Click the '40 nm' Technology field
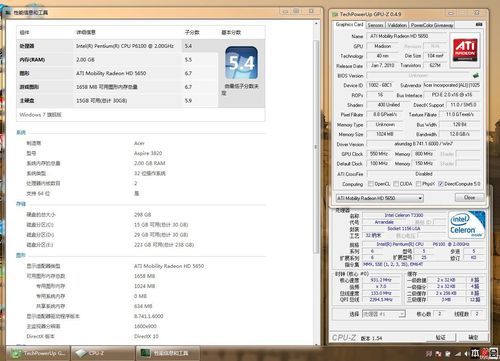 tap(382, 56)
